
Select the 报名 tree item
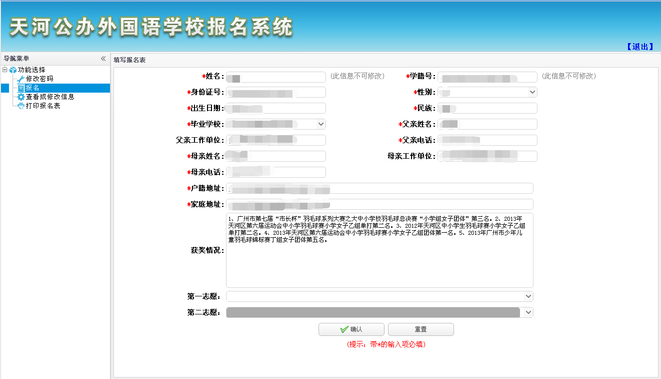click(32, 88)
